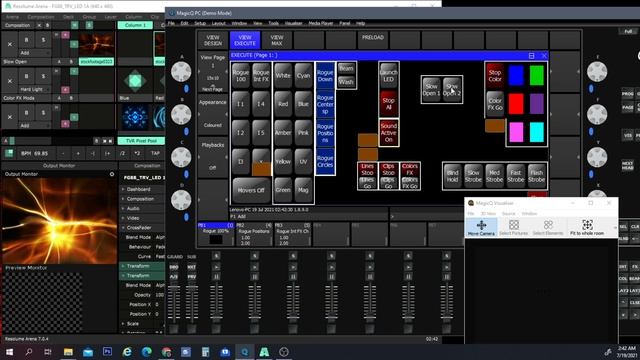
Task: Select green color swatch in Execute window
Action: [x=537, y=75]
